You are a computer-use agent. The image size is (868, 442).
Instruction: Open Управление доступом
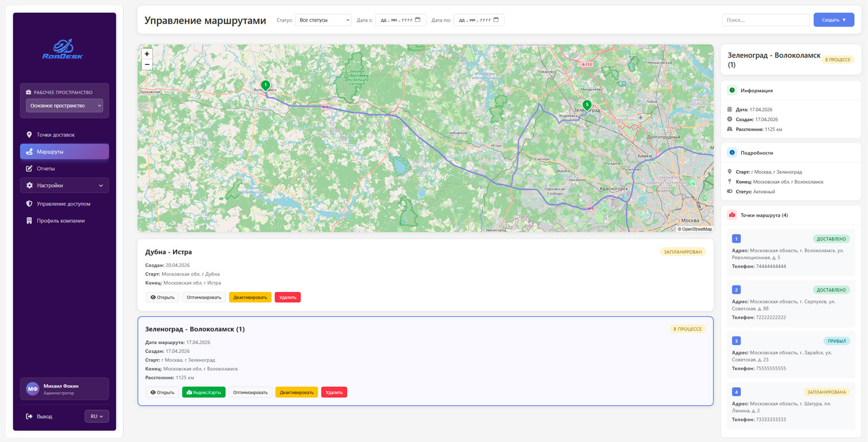tap(64, 204)
